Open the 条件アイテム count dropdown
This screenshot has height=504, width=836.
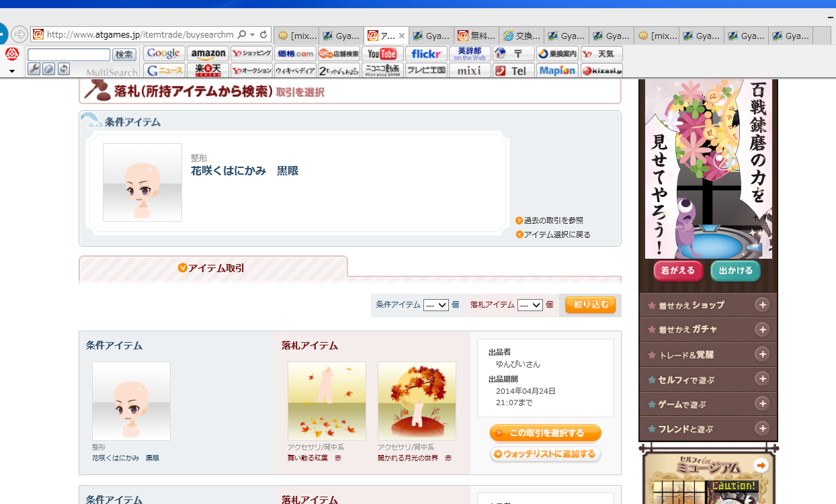435,305
